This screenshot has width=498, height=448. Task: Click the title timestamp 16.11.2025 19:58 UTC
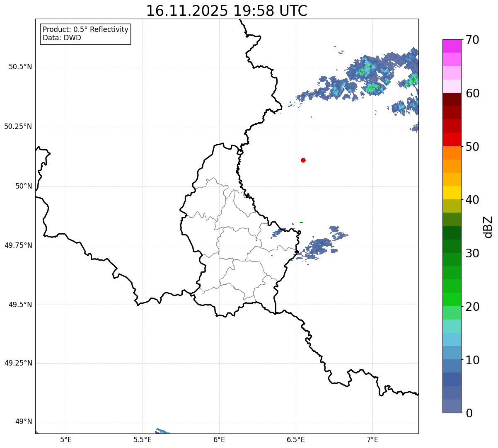227,11
